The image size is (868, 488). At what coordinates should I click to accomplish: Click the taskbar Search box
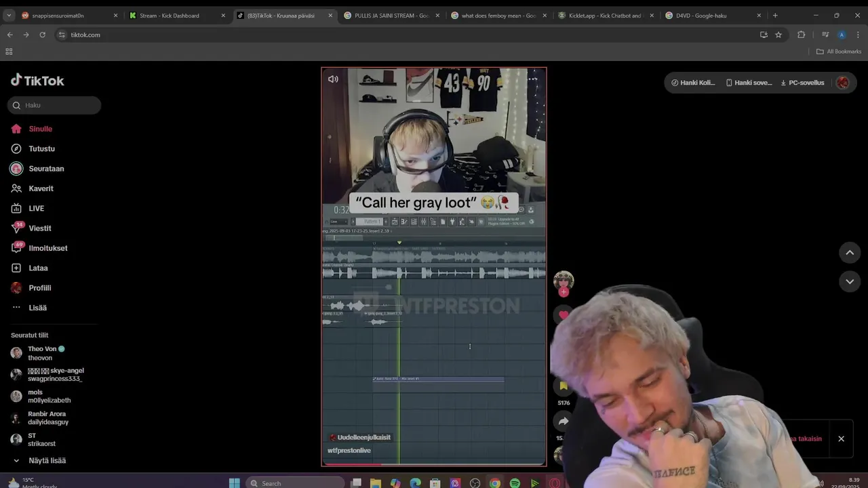(295, 483)
